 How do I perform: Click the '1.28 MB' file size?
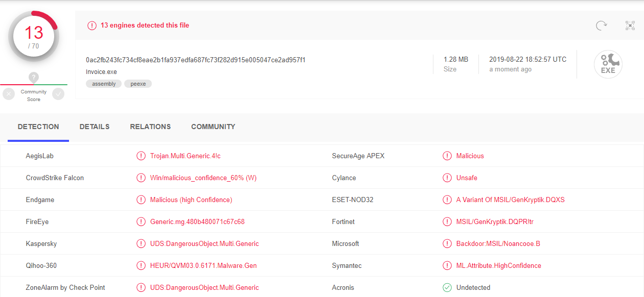[x=456, y=60]
